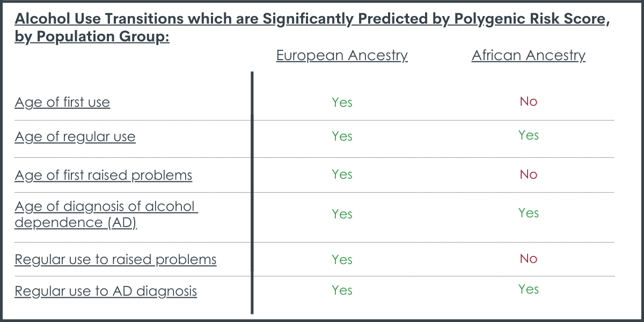644x322 pixels.
Task: Click the 'African Ancestry' column header
Action: click(529, 55)
